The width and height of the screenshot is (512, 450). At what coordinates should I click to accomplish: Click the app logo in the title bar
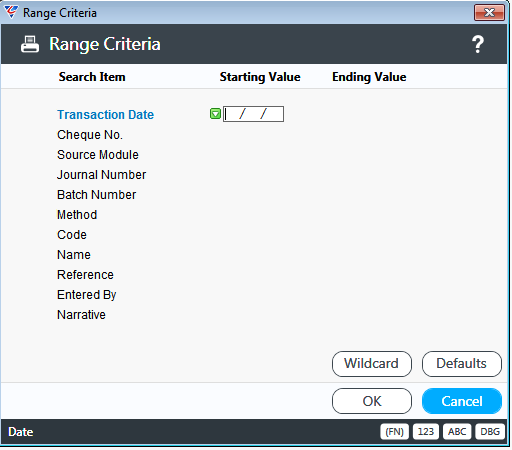[x=11, y=12]
